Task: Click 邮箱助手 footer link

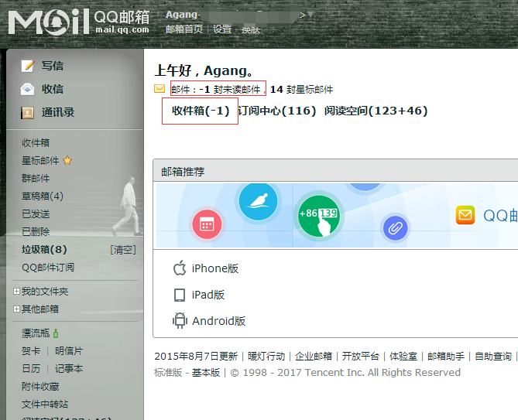Action: (x=446, y=357)
